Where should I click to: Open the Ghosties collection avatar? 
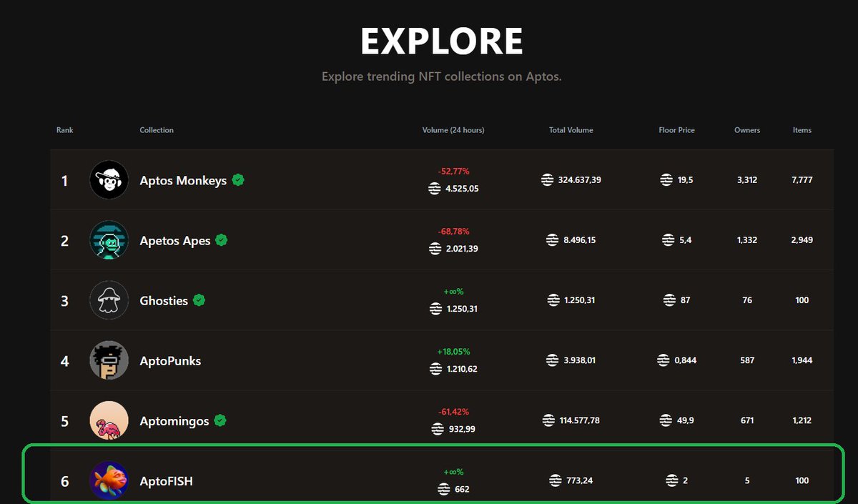109,300
